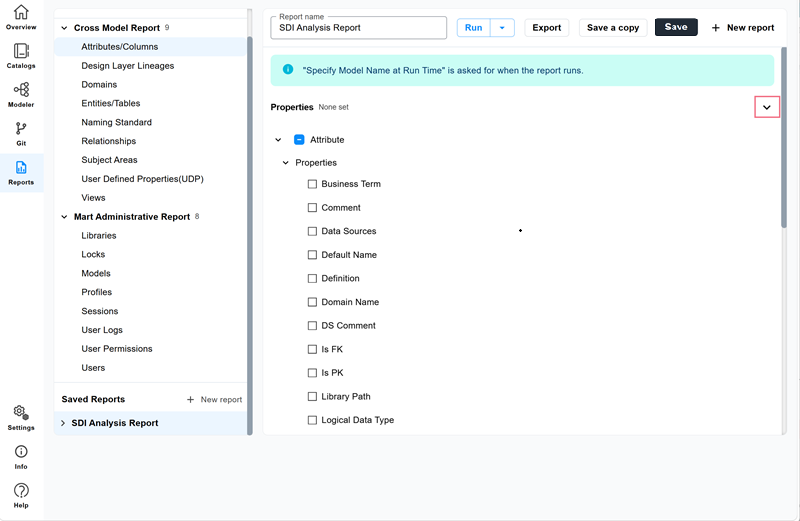Image resolution: width=800 pixels, height=521 pixels.
Task: Select the Reports icon in sidebar
Action: click(x=21, y=167)
